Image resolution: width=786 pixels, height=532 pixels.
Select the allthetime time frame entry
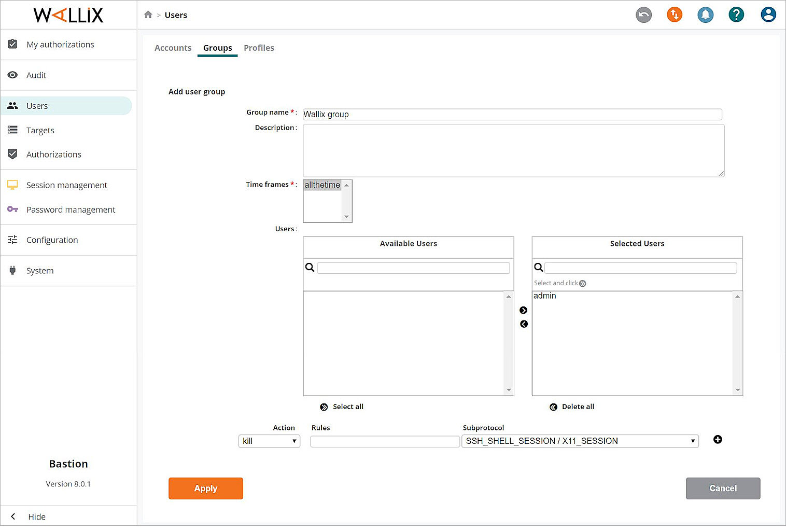tap(321, 185)
